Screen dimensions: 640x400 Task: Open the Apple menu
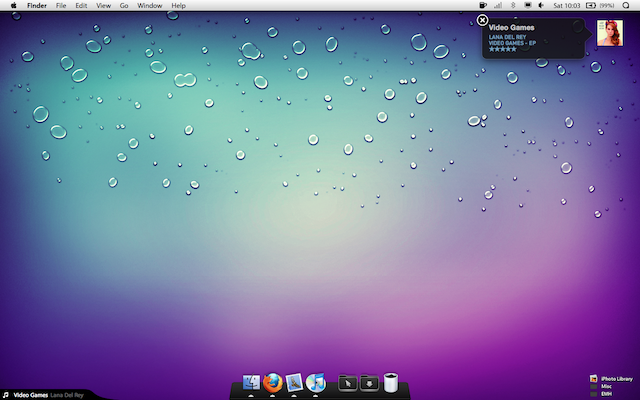[13, 5]
